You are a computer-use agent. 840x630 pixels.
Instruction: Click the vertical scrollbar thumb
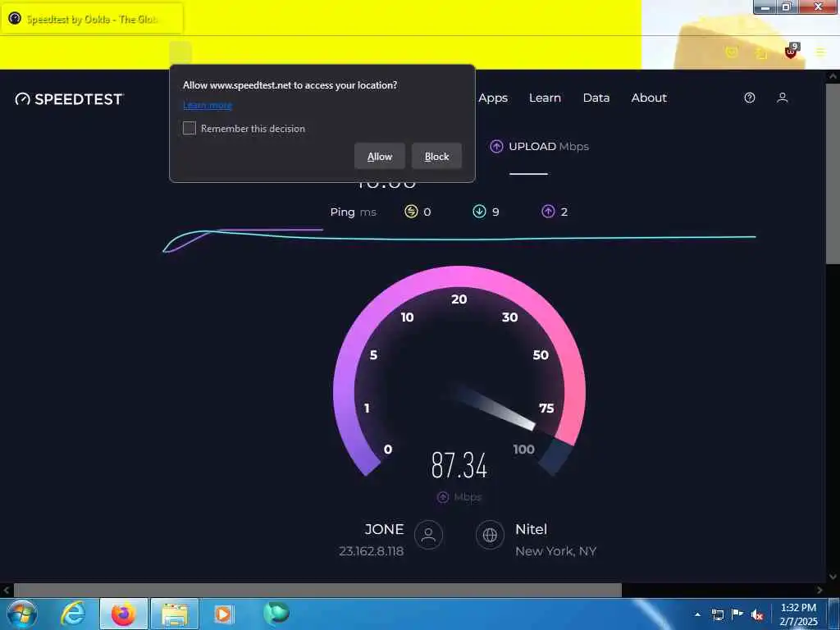tap(832, 173)
